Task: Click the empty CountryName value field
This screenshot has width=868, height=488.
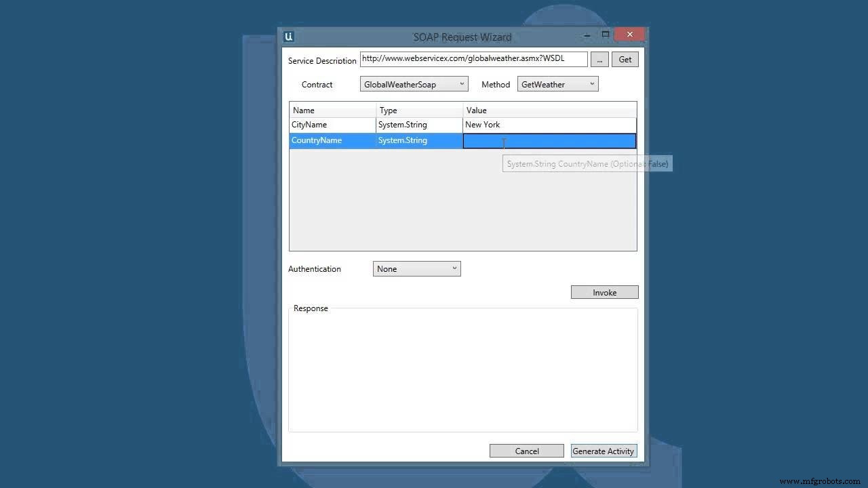Action: point(549,140)
